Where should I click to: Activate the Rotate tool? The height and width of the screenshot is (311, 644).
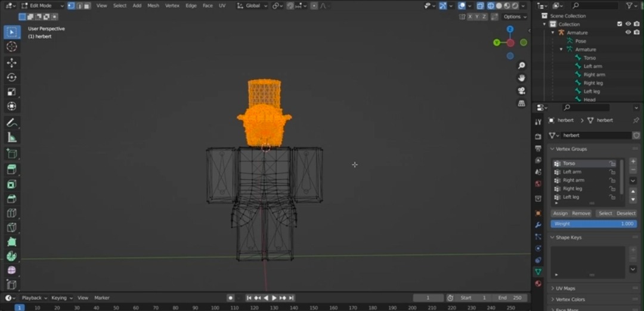pos(11,77)
